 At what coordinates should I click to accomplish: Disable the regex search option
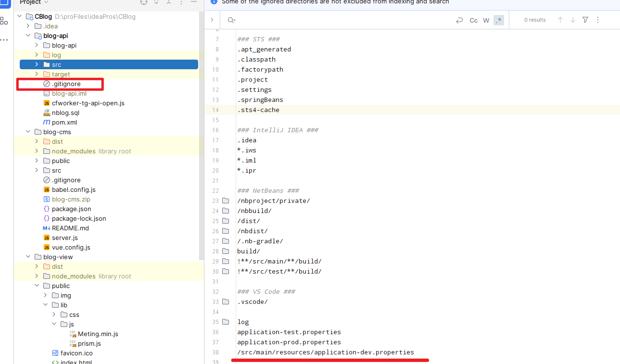pos(499,20)
